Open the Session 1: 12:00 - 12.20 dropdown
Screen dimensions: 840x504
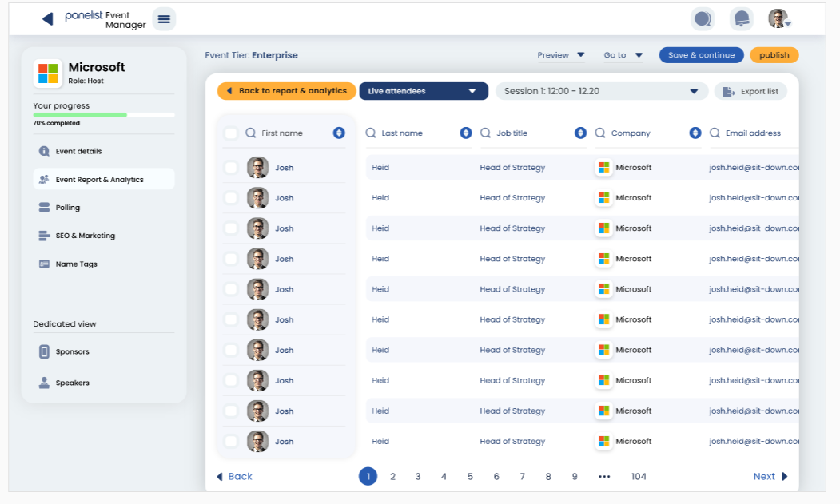(602, 91)
